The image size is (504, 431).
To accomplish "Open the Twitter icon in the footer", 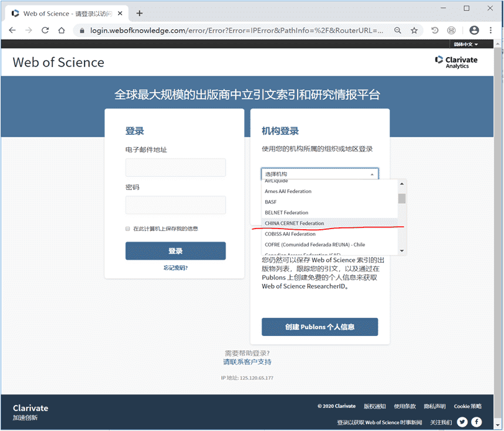I will tap(462, 422).
